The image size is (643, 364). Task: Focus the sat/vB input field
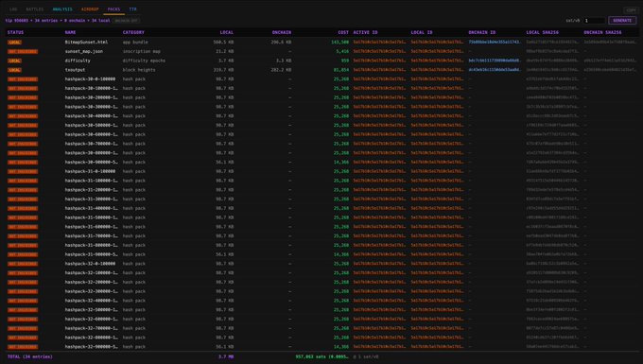tap(594, 21)
